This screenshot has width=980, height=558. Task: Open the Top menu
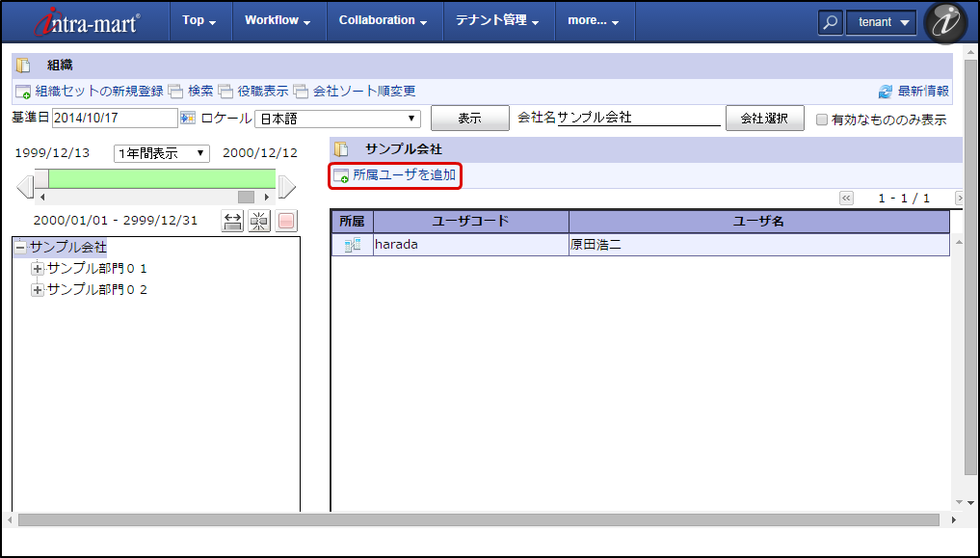200,20
